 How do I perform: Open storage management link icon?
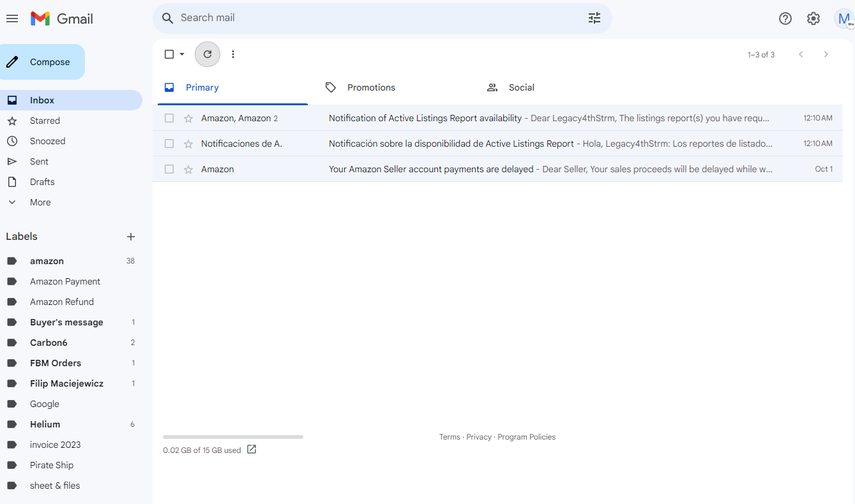tap(252, 449)
